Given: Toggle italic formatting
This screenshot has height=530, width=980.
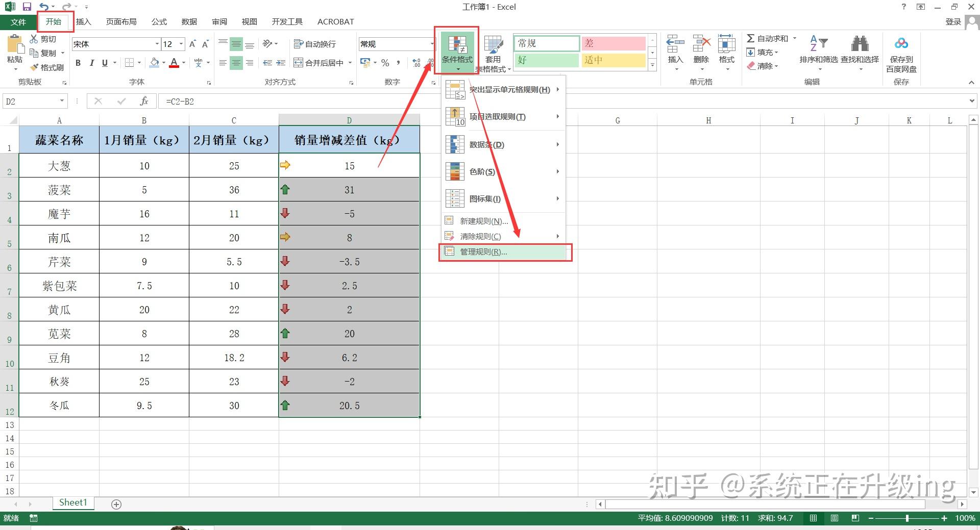Looking at the screenshot, I should coord(92,63).
